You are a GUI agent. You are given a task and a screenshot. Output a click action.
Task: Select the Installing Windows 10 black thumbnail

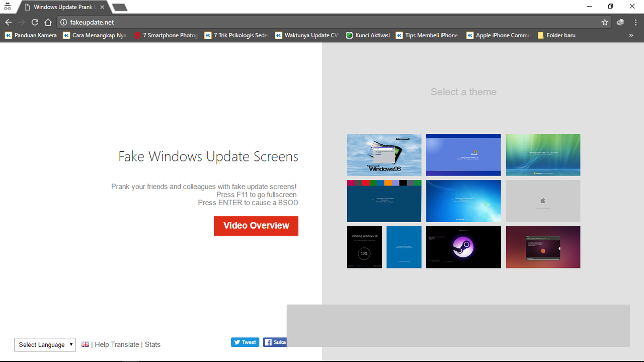(364, 247)
